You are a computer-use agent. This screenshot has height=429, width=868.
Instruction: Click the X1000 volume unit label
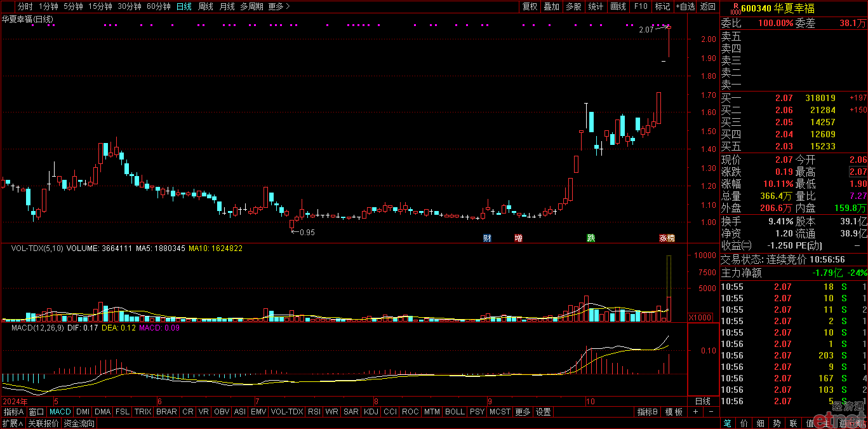pos(699,317)
